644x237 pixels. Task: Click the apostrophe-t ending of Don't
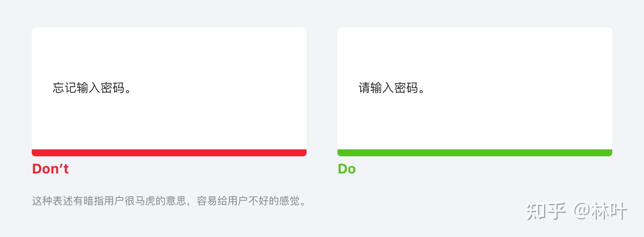(x=63, y=169)
